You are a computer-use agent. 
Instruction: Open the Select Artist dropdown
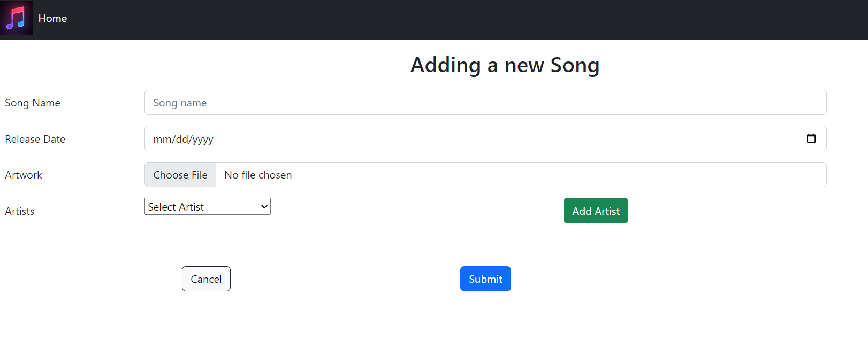coord(207,206)
